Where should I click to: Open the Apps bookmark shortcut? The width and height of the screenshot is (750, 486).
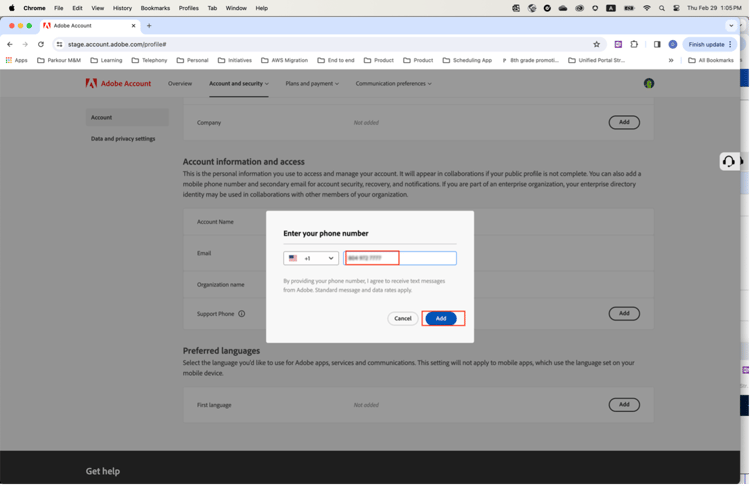(x=16, y=61)
